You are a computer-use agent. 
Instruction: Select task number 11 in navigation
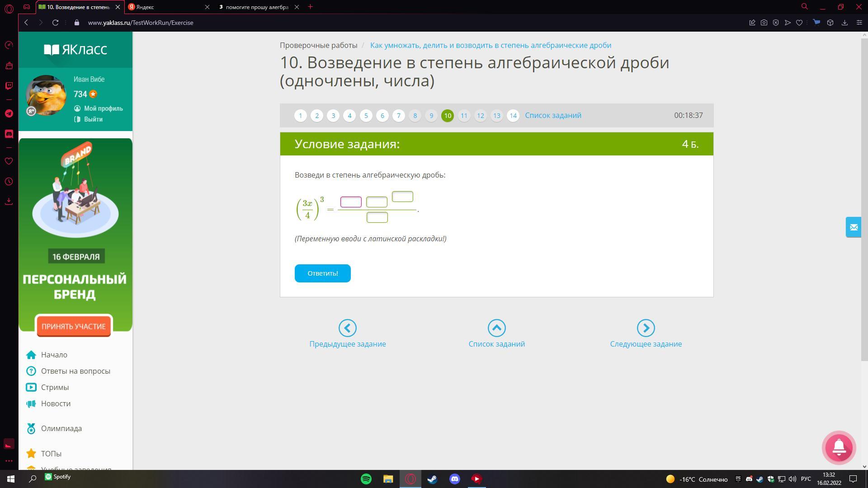click(x=464, y=116)
